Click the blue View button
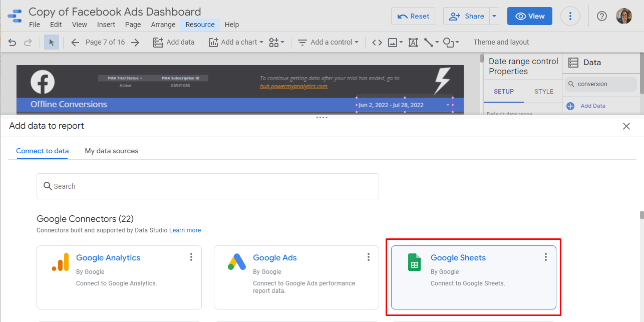644x322 pixels. click(x=529, y=16)
